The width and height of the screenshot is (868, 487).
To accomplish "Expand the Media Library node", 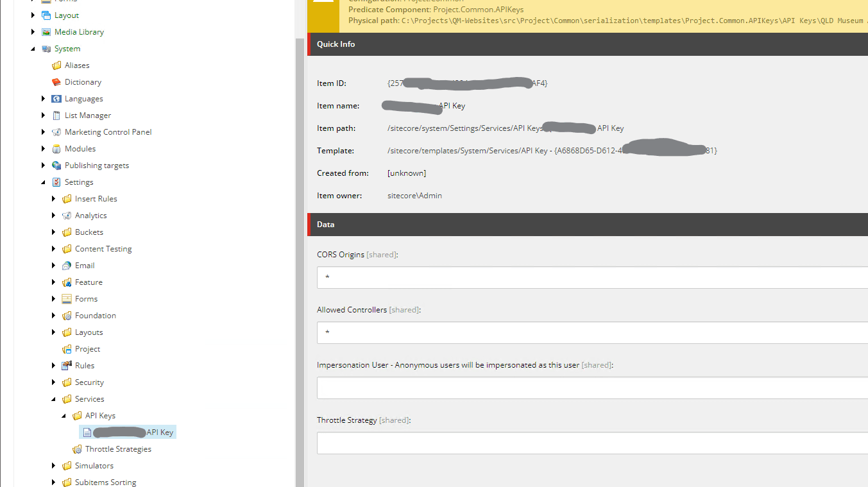I will coord(33,32).
